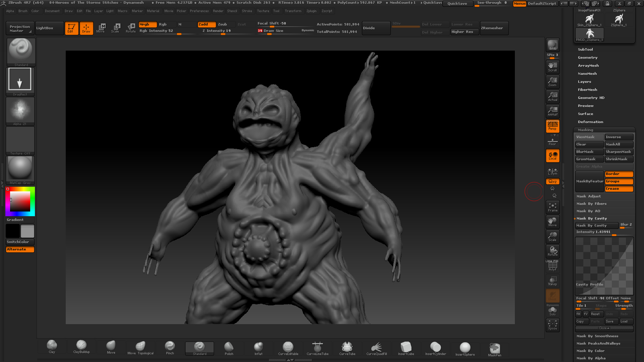The width and height of the screenshot is (644, 362).
Task: Choose the CurveEditable brush
Action: coord(288,348)
